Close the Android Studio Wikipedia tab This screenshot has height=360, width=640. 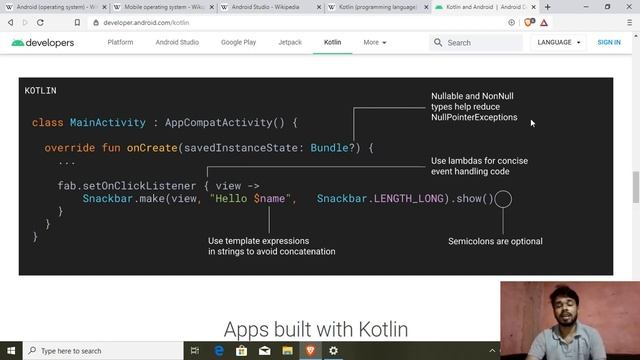[x=319, y=7]
